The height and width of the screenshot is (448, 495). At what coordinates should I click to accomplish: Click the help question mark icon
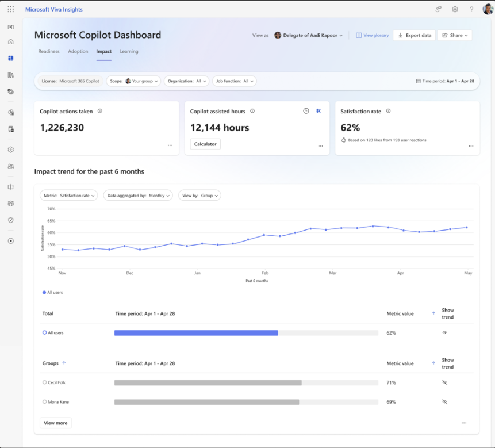tap(471, 9)
